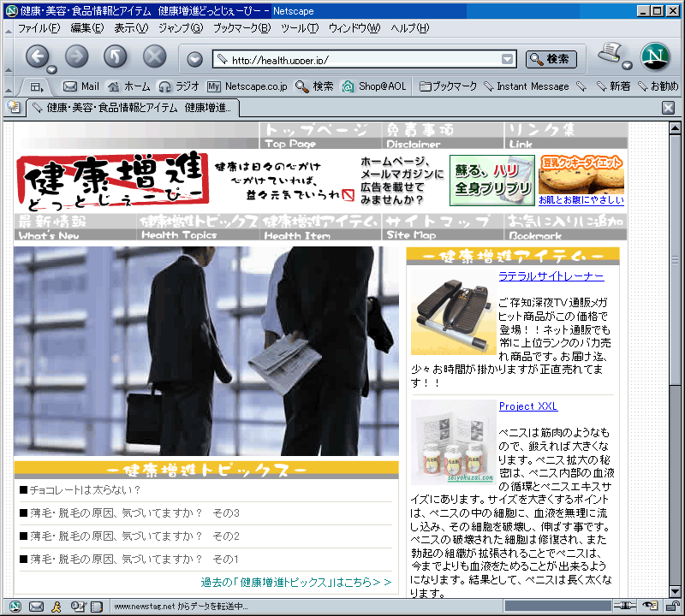Open the ファイル(F) menu

point(39,28)
